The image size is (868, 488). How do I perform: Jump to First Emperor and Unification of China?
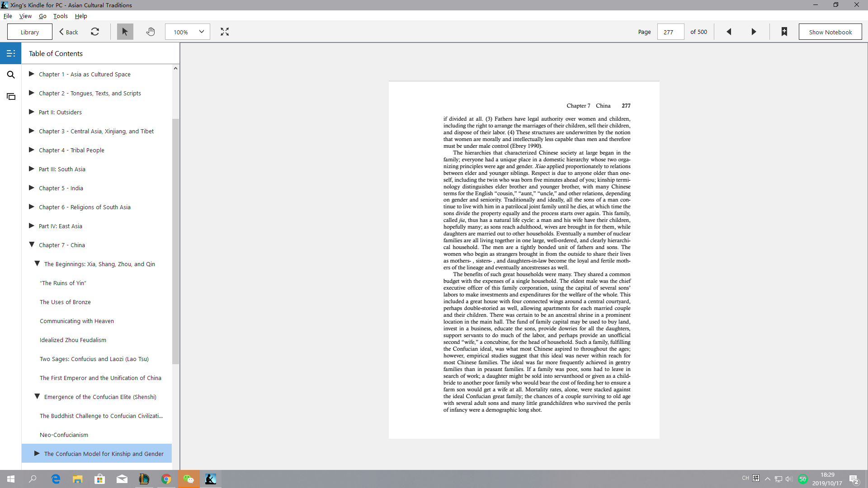[100, 378]
